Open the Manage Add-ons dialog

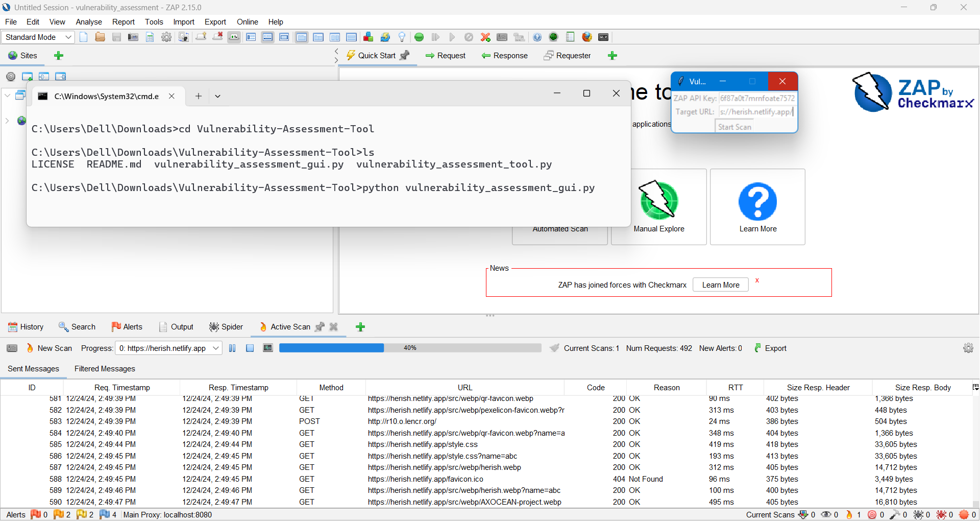(368, 37)
